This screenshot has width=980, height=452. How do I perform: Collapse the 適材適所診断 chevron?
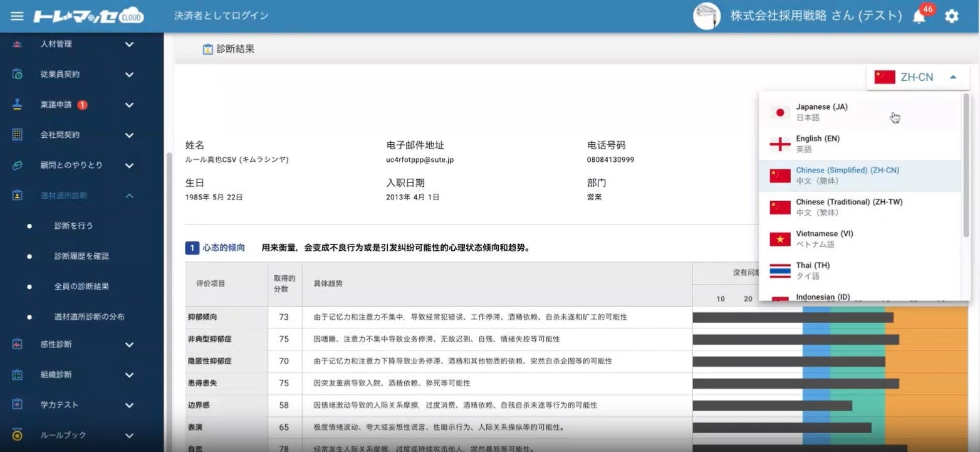[x=129, y=195]
